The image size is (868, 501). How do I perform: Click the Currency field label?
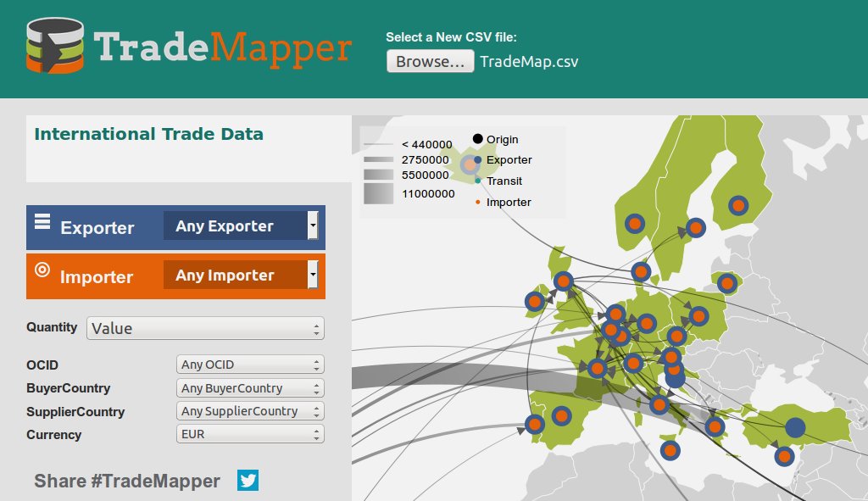53,435
